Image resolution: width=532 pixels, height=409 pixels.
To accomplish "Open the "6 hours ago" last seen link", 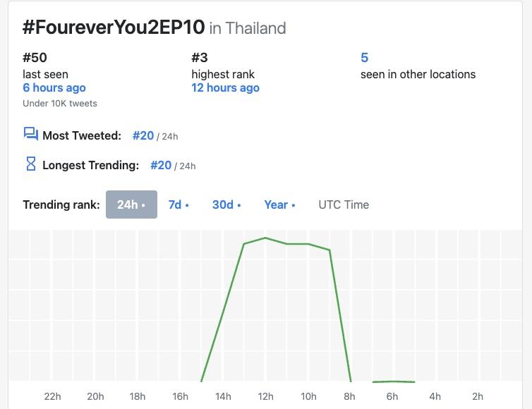I will tap(54, 88).
